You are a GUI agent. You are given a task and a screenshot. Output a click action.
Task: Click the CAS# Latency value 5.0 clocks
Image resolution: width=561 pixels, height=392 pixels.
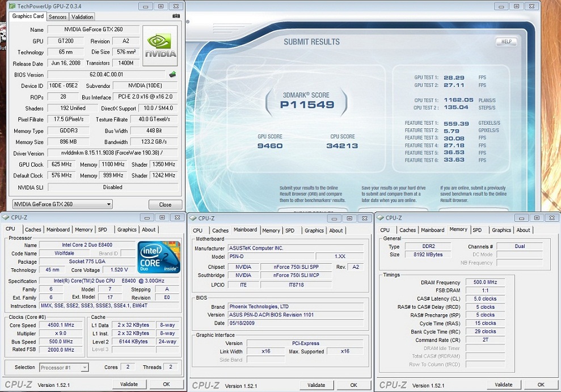[486, 298]
